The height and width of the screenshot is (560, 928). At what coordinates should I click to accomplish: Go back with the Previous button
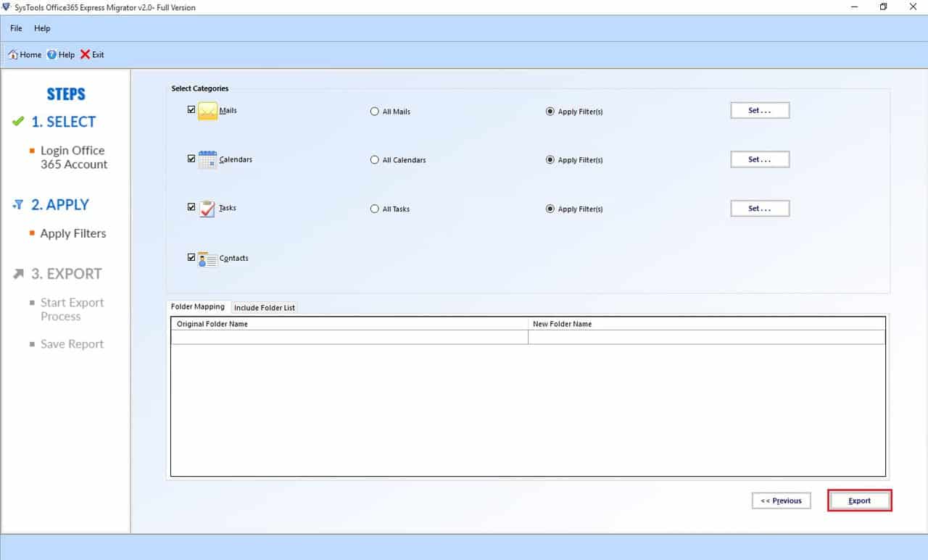point(781,501)
